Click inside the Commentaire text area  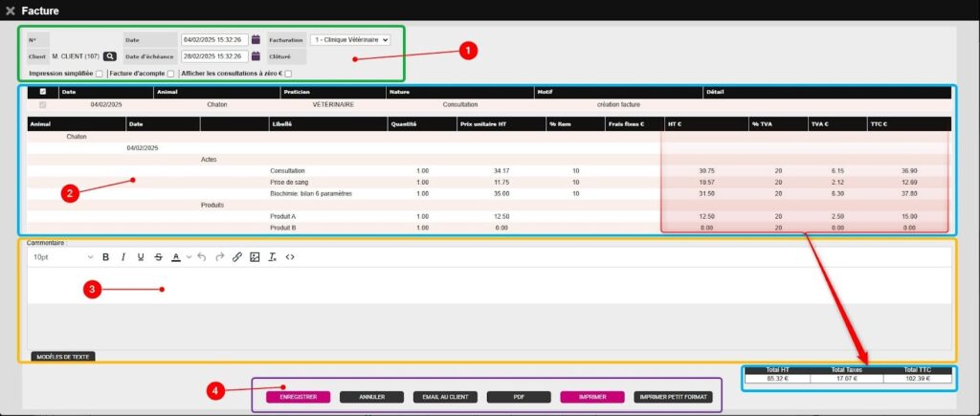(x=479, y=285)
